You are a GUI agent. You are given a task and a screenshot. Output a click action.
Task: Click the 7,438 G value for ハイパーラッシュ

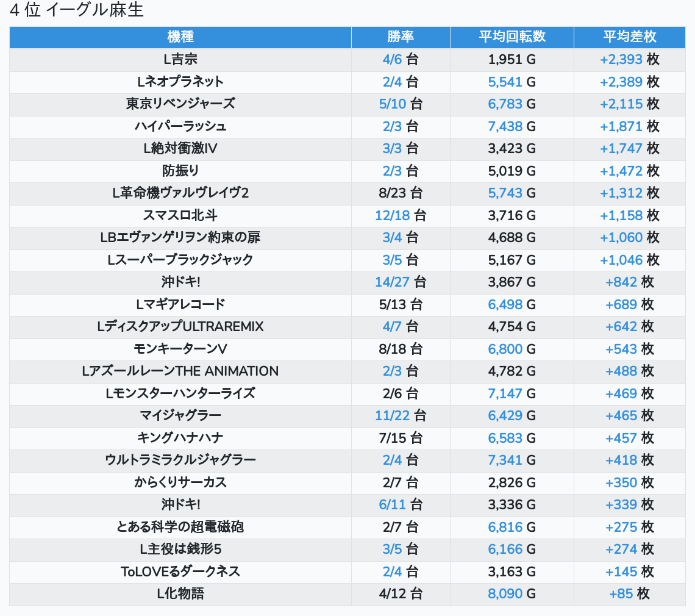click(511, 126)
